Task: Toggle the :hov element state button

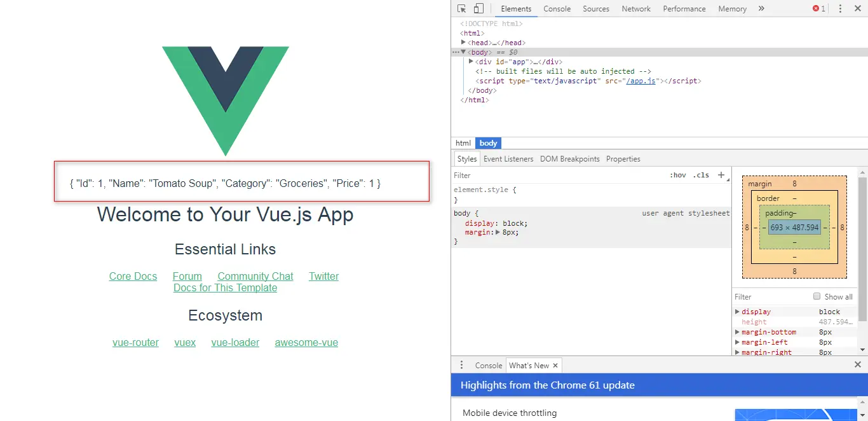Action: pos(678,175)
